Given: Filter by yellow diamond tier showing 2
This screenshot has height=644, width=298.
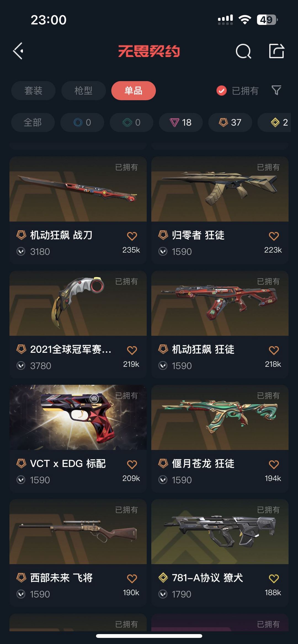Looking at the screenshot, I should click(274, 122).
